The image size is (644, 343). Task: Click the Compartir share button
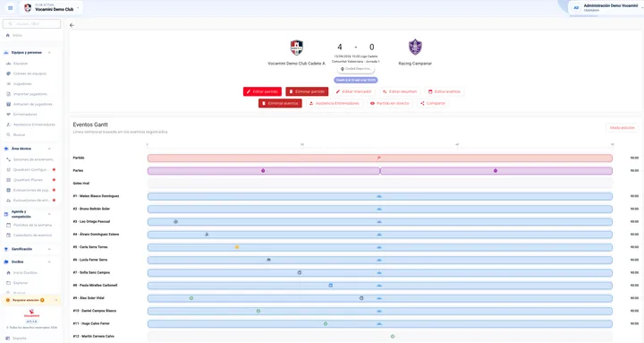(x=433, y=103)
